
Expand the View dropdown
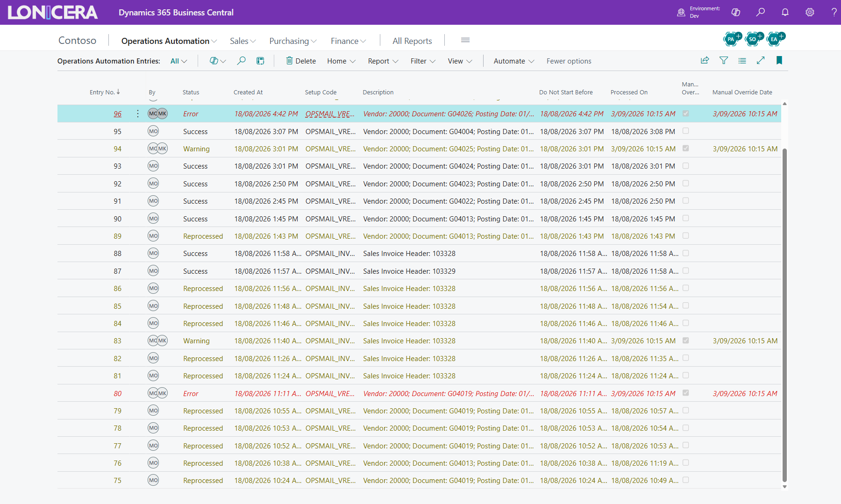(x=460, y=61)
